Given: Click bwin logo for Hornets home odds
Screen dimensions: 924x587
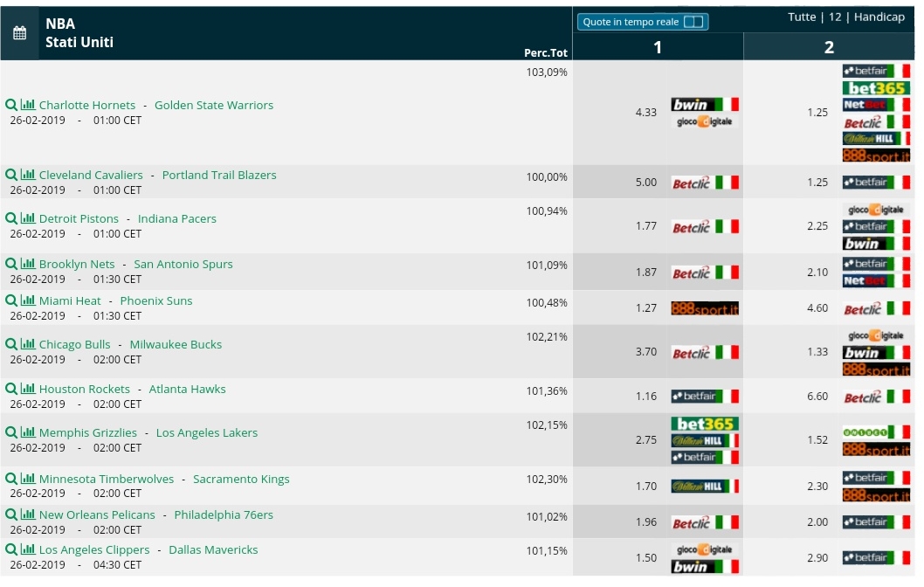Looking at the screenshot, I should 705,104.
